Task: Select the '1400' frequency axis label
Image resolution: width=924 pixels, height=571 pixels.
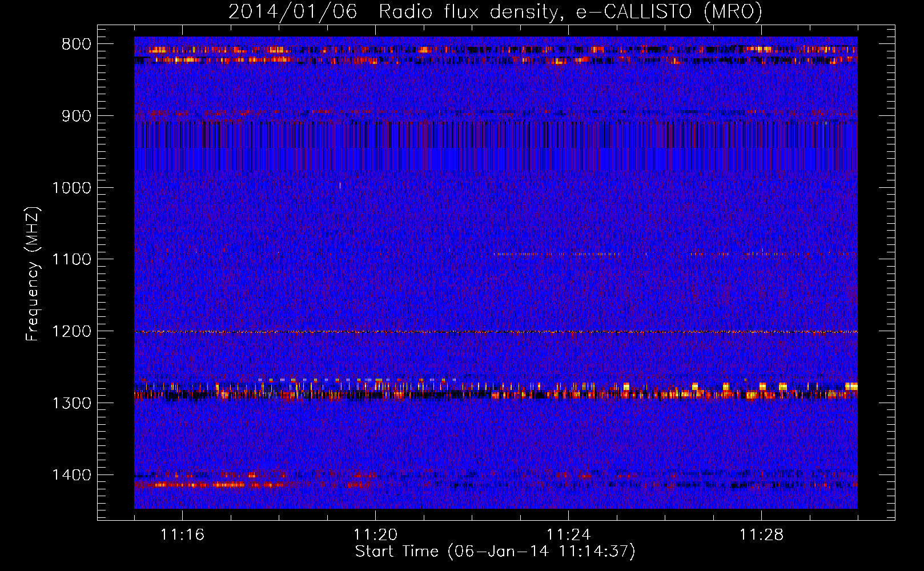Action: click(72, 475)
